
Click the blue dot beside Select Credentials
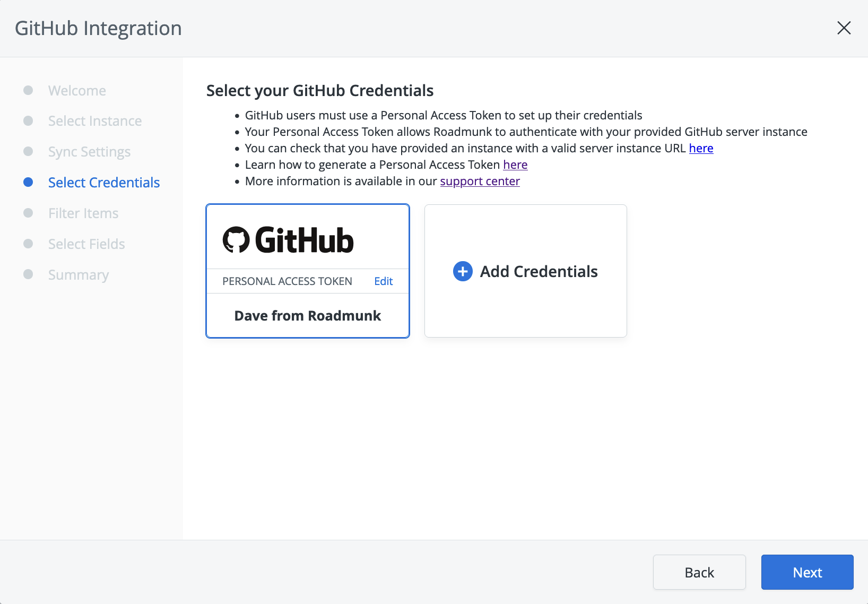click(29, 183)
